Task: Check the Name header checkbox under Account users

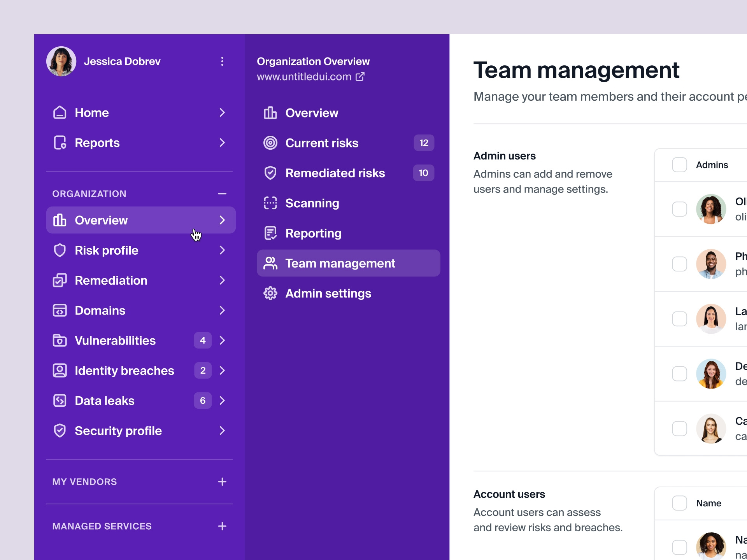Action: tap(680, 503)
